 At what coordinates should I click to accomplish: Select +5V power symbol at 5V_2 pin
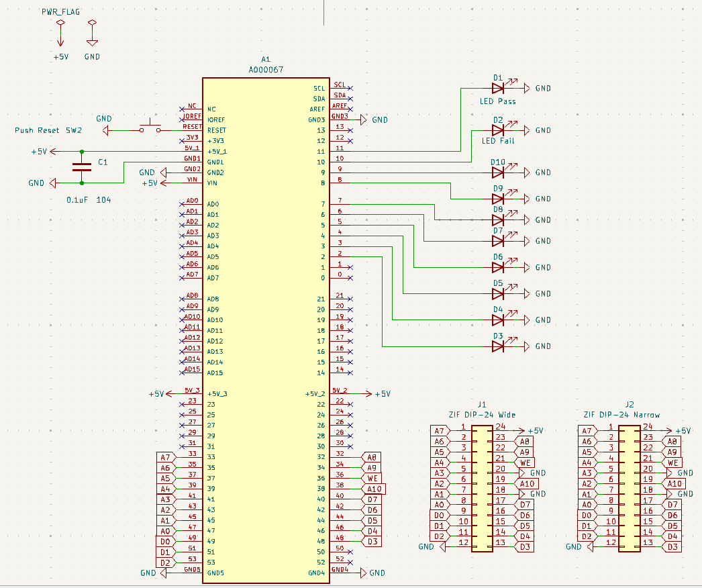point(369,393)
